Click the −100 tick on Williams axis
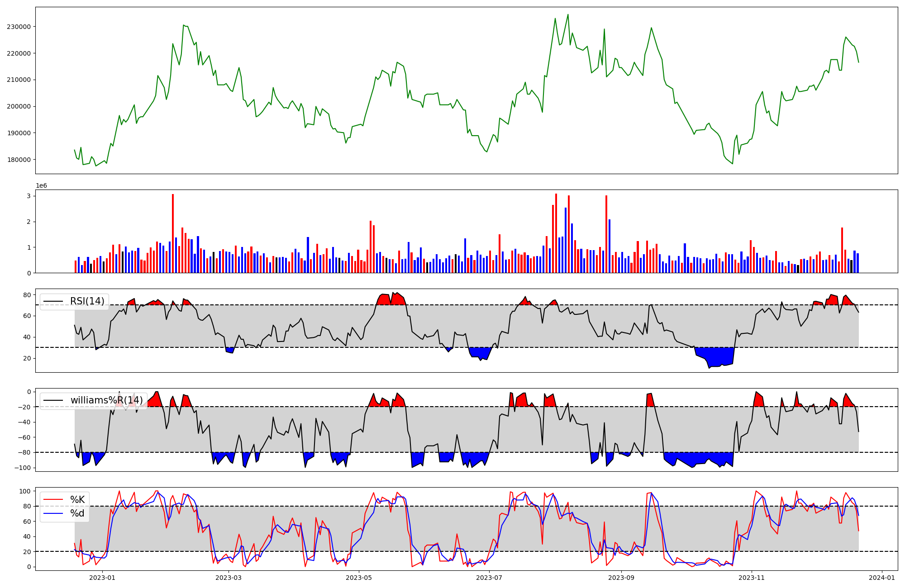 pyautogui.click(x=22, y=468)
